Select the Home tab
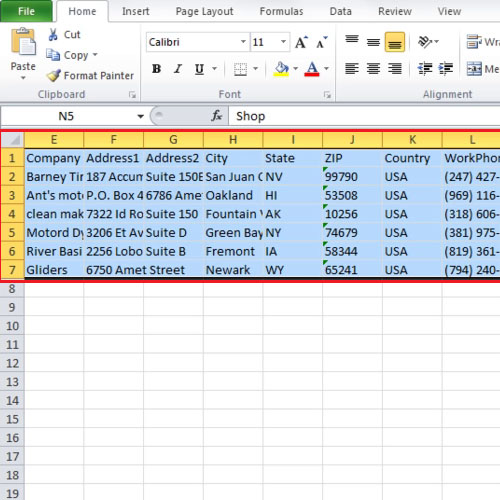This screenshot has height=500, width=500. coord(82,11)
